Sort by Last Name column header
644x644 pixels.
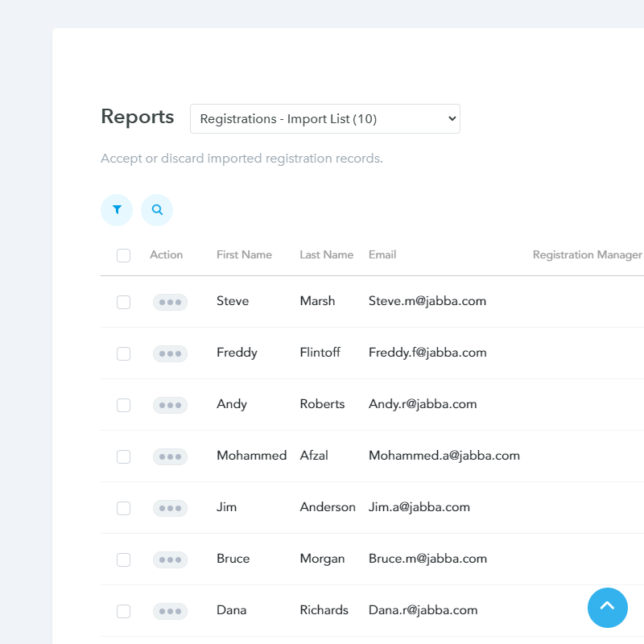pyautogui.click(x=326, y=255)
